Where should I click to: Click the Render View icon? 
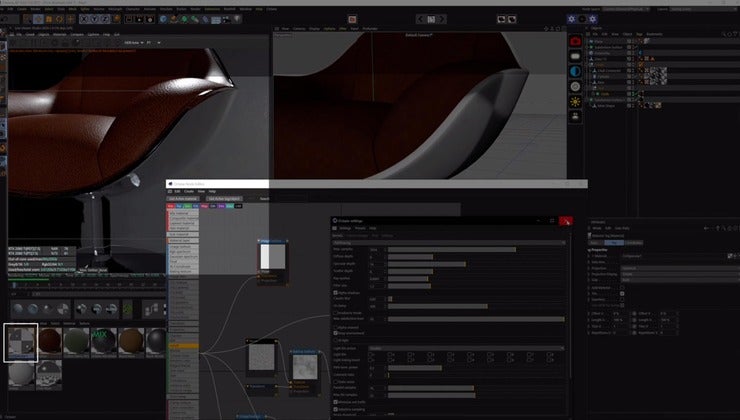point(129,19)
